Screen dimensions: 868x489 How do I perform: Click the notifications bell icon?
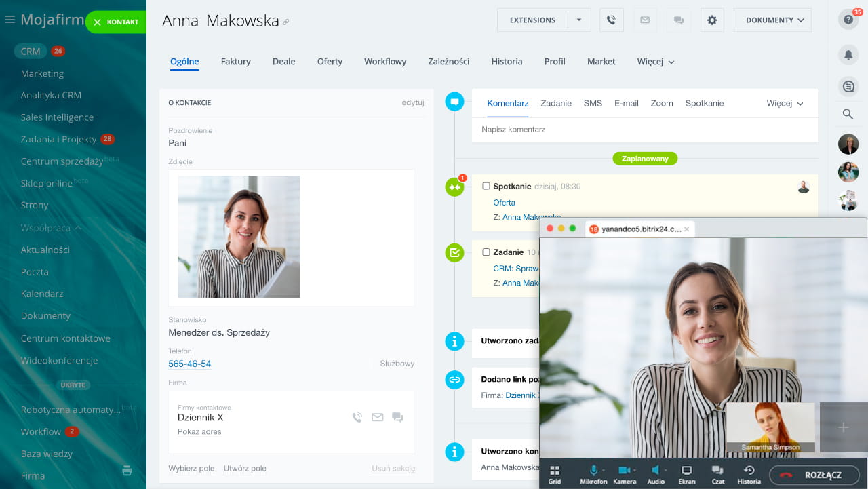coord(848,54)
